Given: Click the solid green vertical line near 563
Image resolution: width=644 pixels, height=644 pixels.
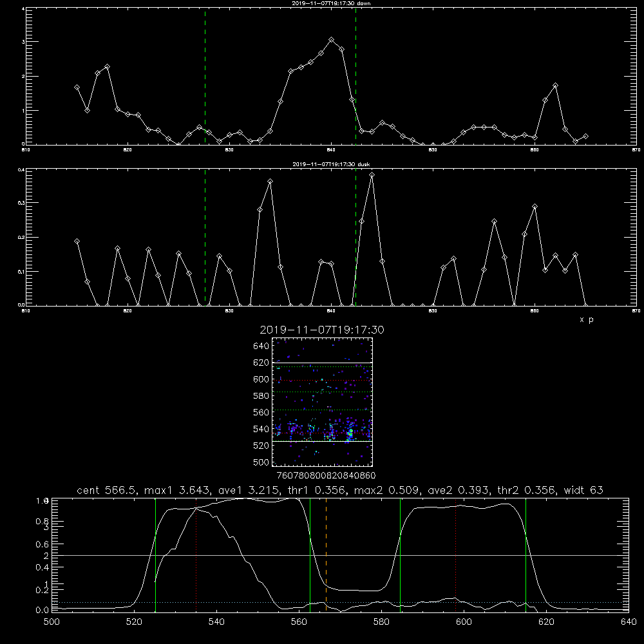Looking at the screenshot, I should point(310,555).
